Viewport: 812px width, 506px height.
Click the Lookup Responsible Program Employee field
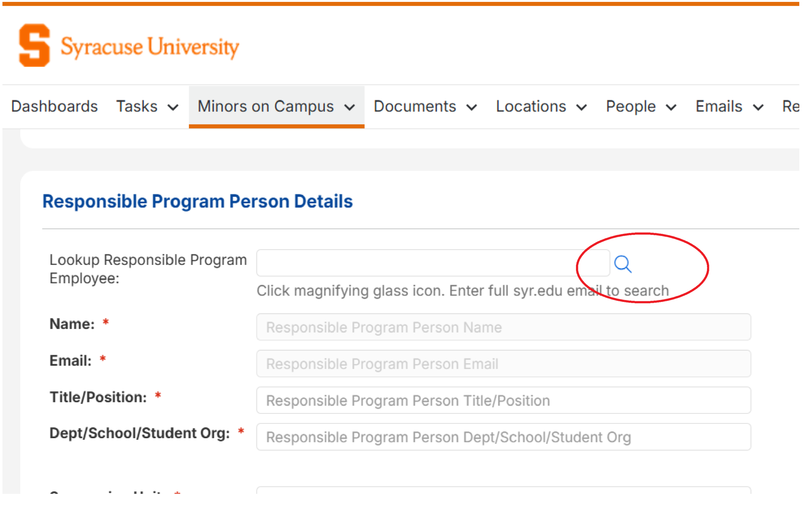click(x=433, y=263)
